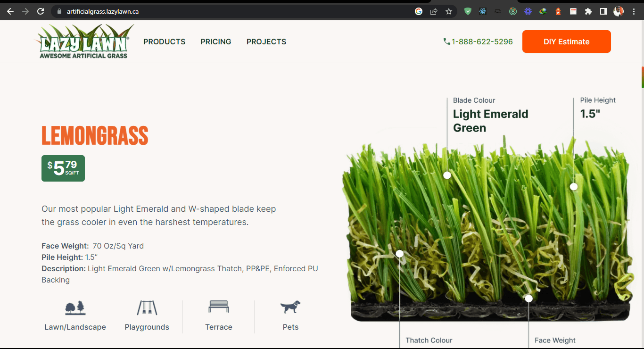The image size is (644, 349).
Task: Click the Lemongrass turf sample image
Action: pos(487,229)
